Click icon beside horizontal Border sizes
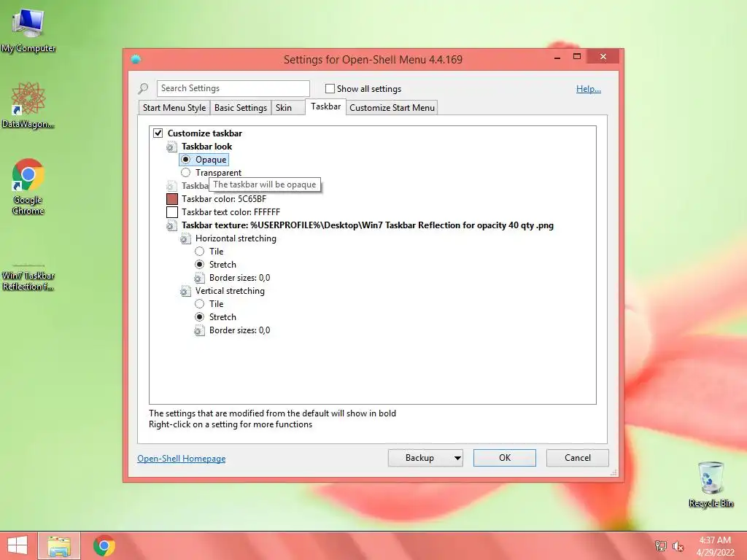Image resolution: width=747 pixels, height=560 pixels. (x=199, y=278)
